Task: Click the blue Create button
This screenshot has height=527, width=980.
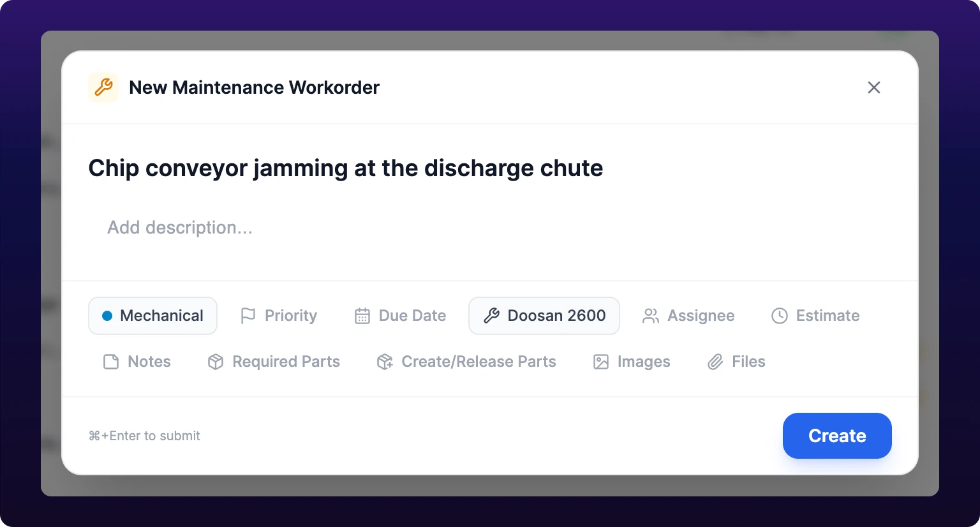Action: pos(837,436)
